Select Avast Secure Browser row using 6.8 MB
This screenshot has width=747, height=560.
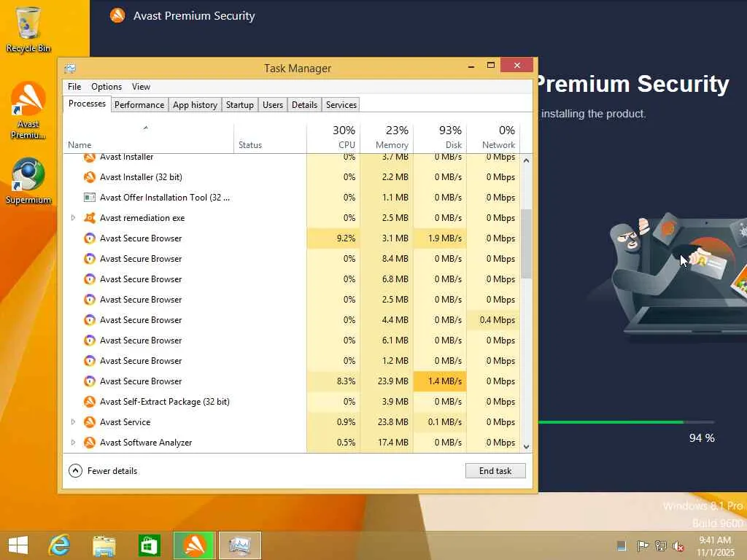pyautogui.click(x=292, y=279)
